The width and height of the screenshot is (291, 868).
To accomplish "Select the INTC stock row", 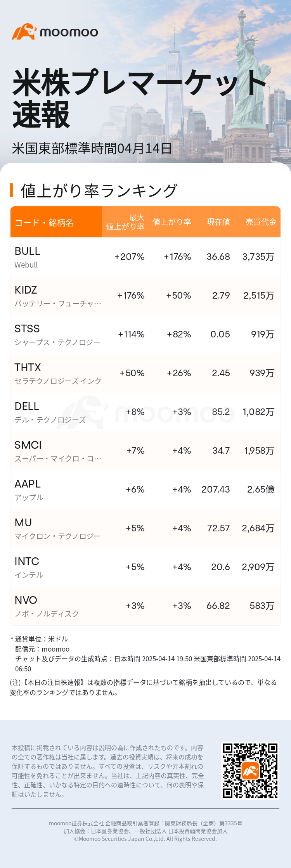I will click(x=145, y=567).
